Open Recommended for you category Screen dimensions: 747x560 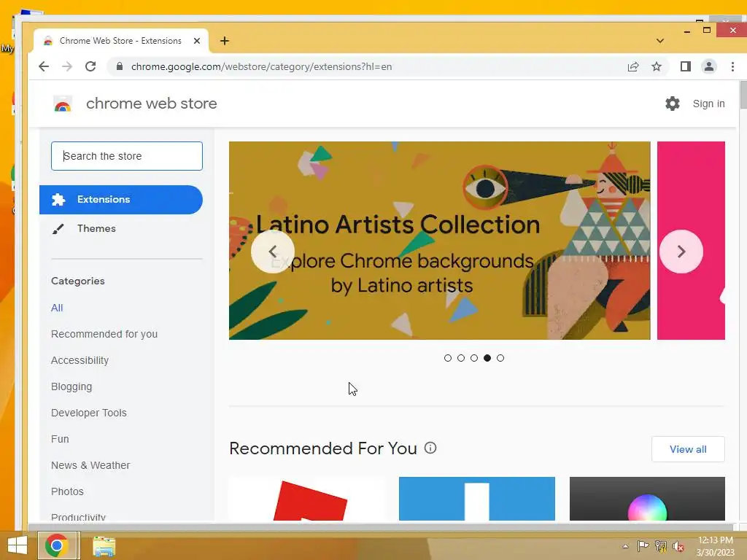pos(104,334)
